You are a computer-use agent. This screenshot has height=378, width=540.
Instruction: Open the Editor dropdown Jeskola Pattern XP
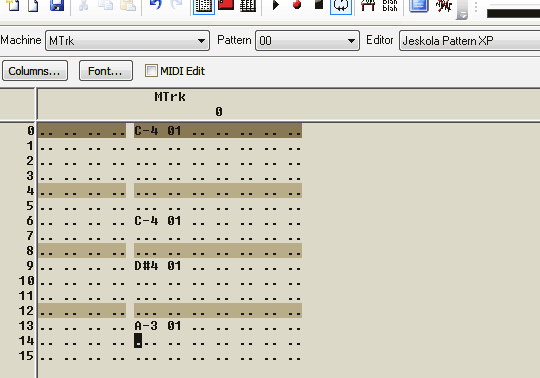[469, 41]
